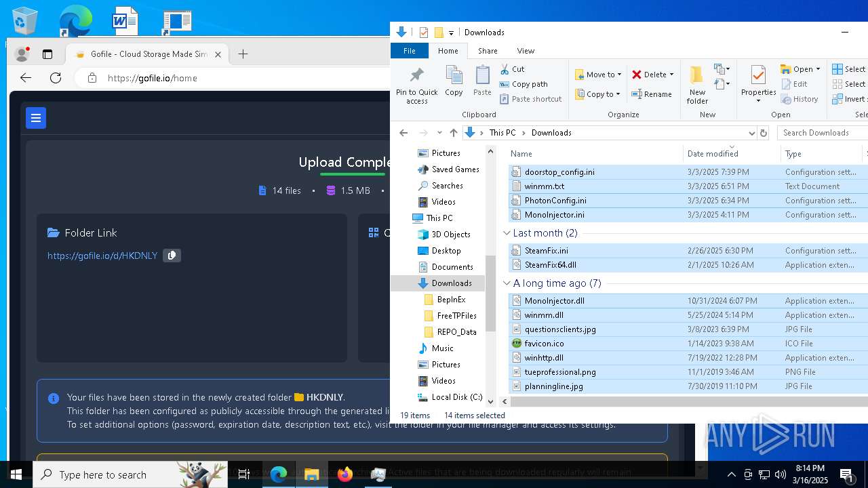Open a new tab in Edge

[243, 54]
